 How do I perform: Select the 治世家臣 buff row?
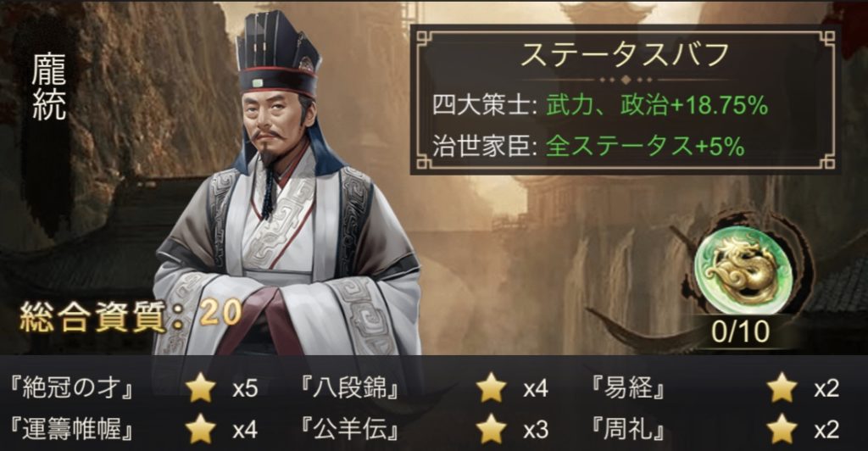click(x=588, y=147)
